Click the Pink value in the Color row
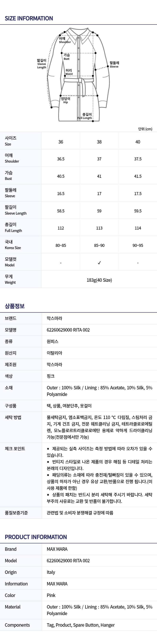157x644 pixels. click(x=51, y=595)
